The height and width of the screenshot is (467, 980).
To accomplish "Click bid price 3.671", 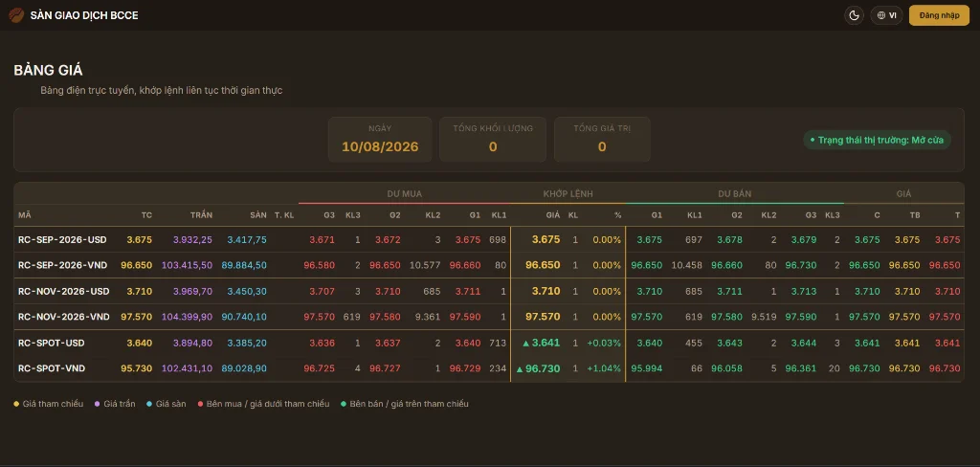I will click(x=323, y=239).
